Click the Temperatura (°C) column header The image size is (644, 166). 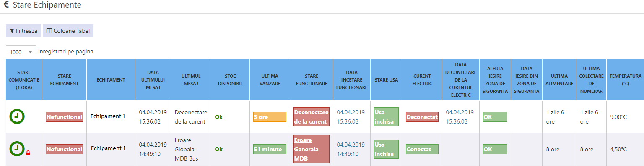coord(625,80)
